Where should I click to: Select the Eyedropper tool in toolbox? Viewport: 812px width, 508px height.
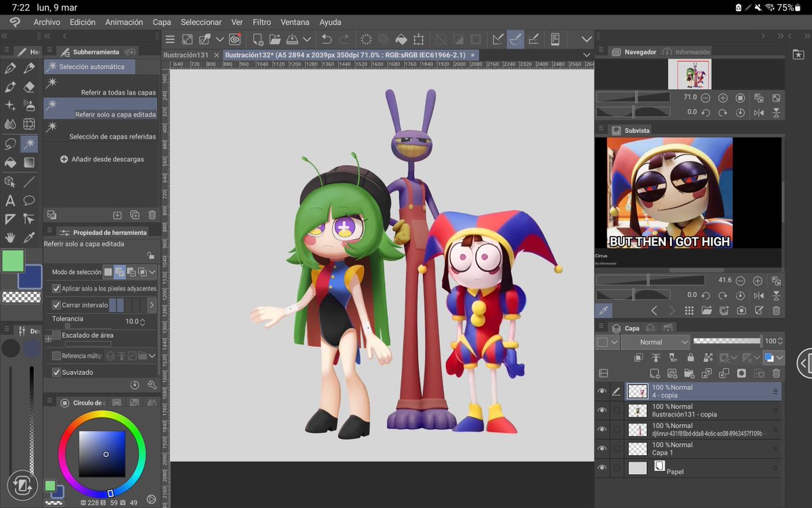point(29,237)
